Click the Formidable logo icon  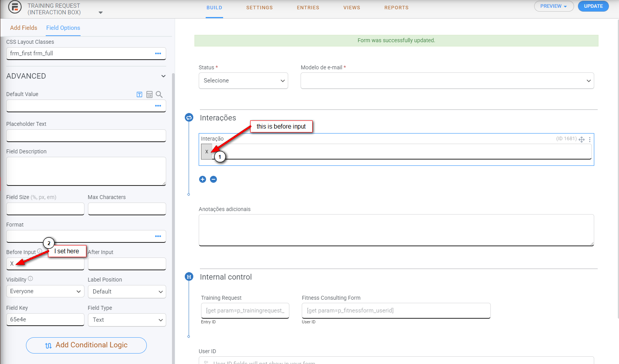coord(15,7)
